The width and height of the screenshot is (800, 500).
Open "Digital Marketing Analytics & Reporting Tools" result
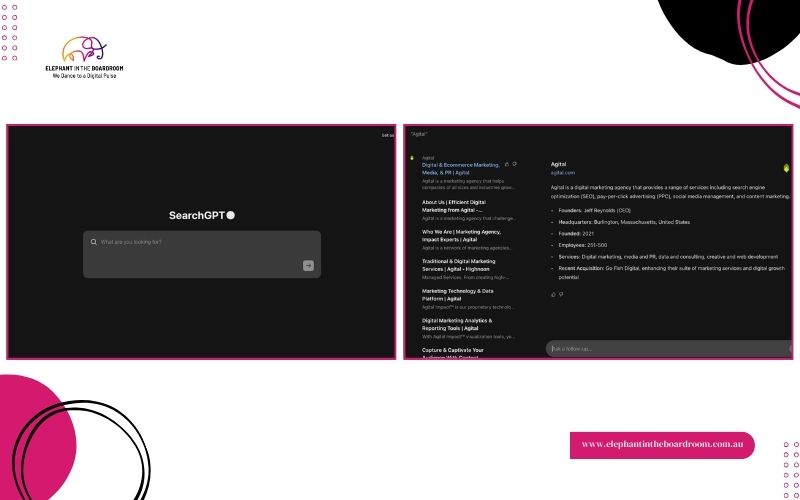tap(457, 324)
